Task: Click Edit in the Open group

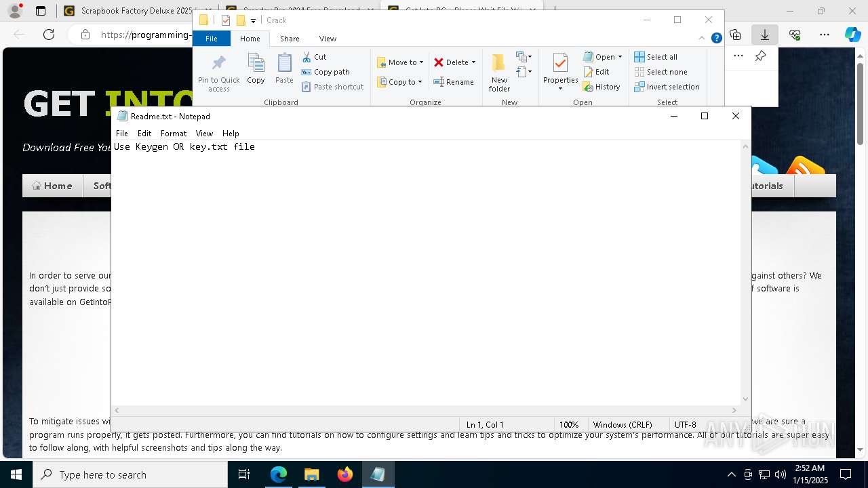Action: [596, 72]
